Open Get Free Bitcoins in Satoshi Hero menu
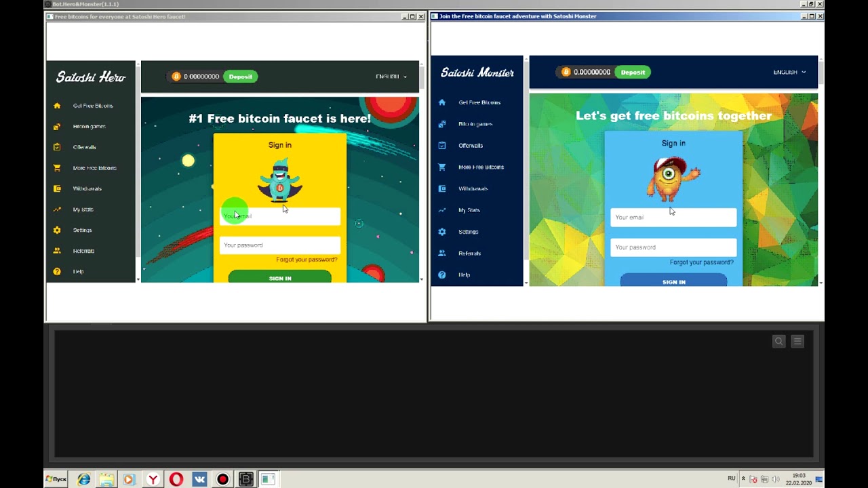The height and width of the screenshot is (488, 868). [x=93, y=106]
